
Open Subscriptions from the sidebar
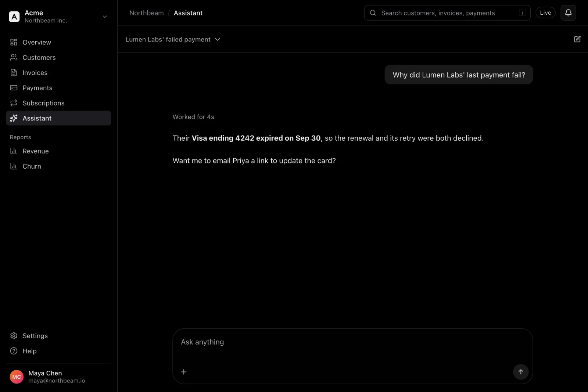click(x=58, y=103)
